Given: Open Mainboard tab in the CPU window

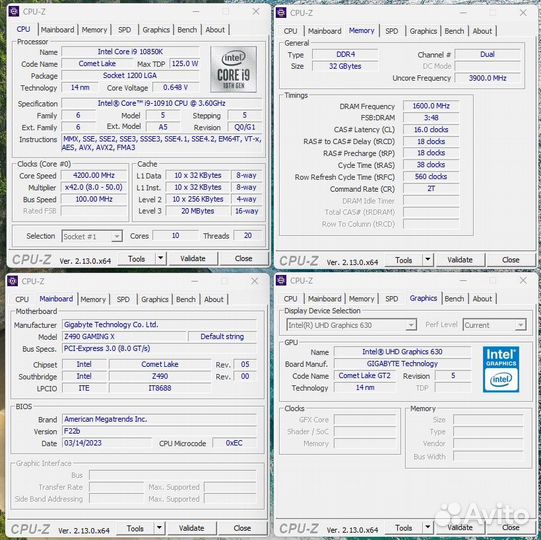Looking at the screenshot, I should pyautogui.click(x=57, y=30).
